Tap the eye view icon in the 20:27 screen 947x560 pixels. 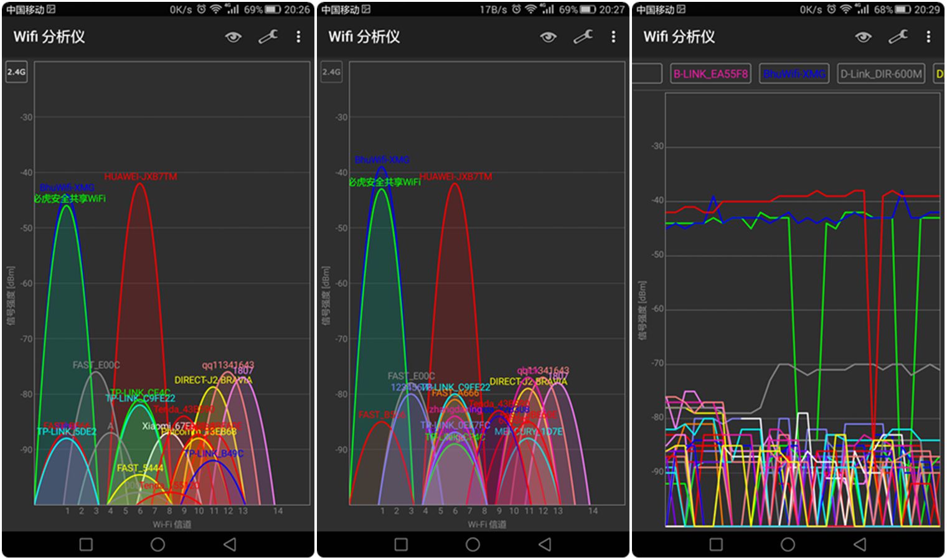click(548, 37)
